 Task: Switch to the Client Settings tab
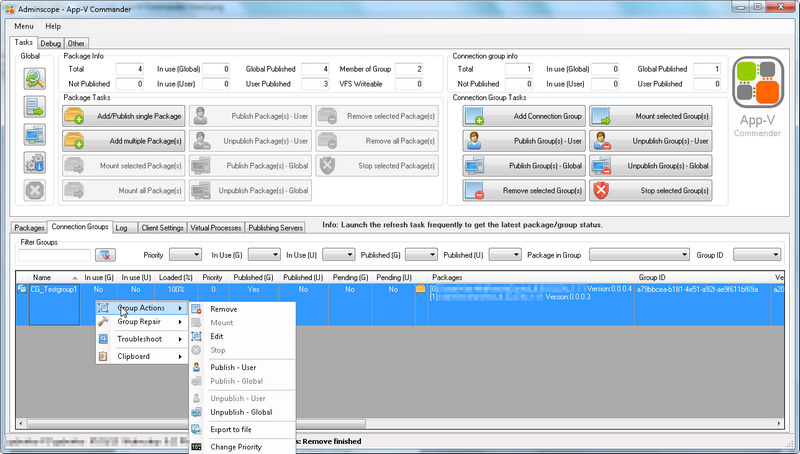click(162, 228)
